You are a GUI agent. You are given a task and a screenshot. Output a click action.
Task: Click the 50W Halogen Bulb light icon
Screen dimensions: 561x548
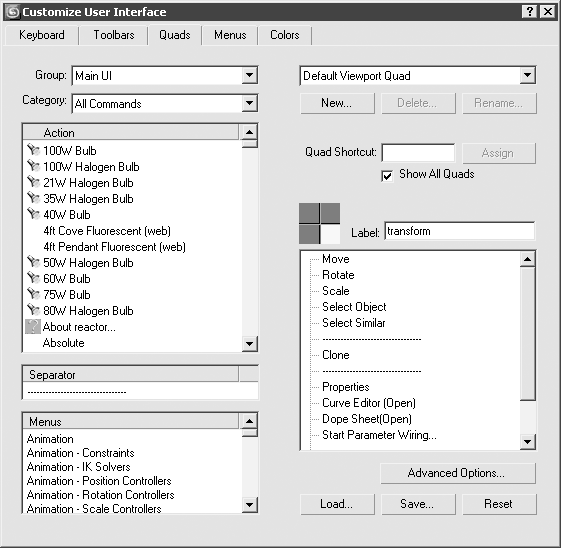coord(33,262)
